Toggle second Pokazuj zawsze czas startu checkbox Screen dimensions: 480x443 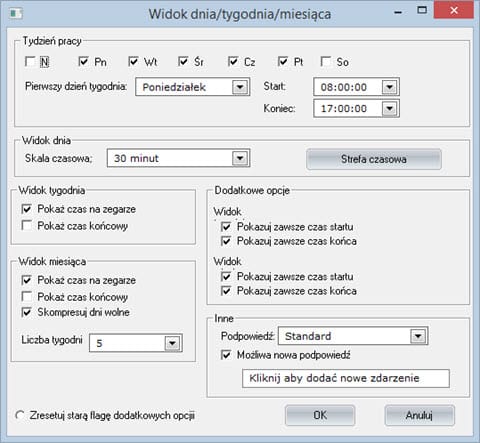(x=226, y=277)
